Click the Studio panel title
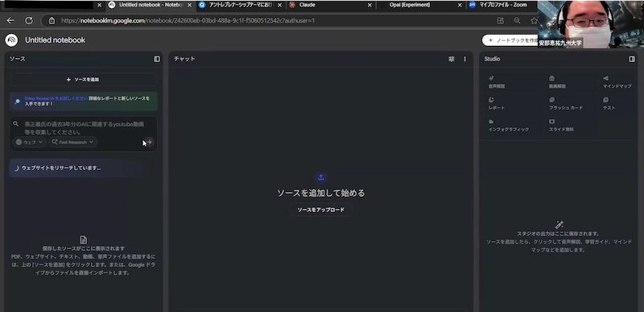Screen dimensions: 644x312 pyautogui.click(x=492, y=59)
